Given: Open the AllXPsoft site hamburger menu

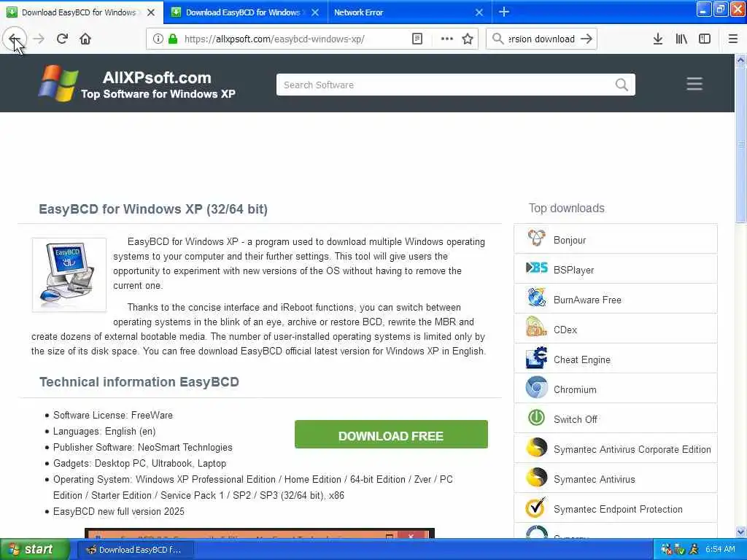Looking at the screenshot, I should pyautogui.click(x=694, y=84).
